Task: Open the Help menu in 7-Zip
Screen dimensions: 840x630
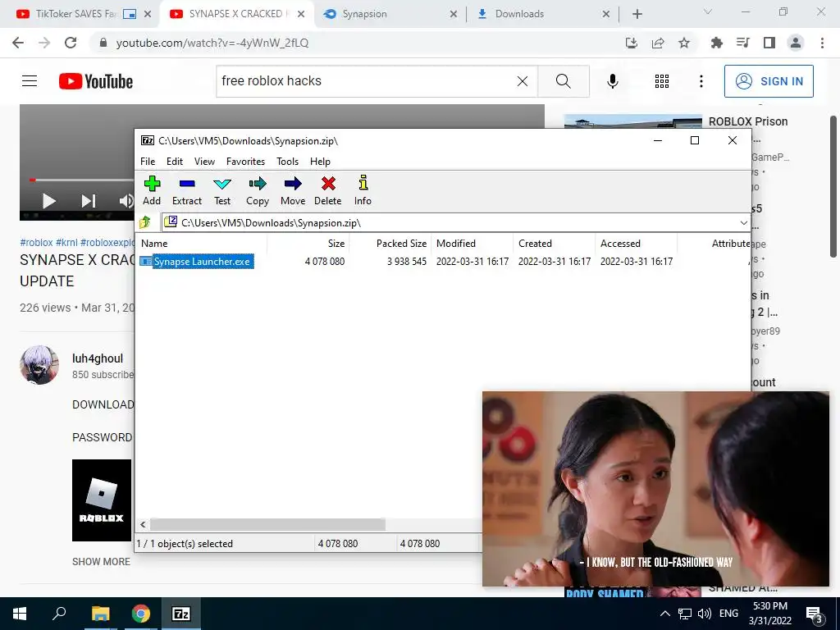Action: tap(320, 162)
